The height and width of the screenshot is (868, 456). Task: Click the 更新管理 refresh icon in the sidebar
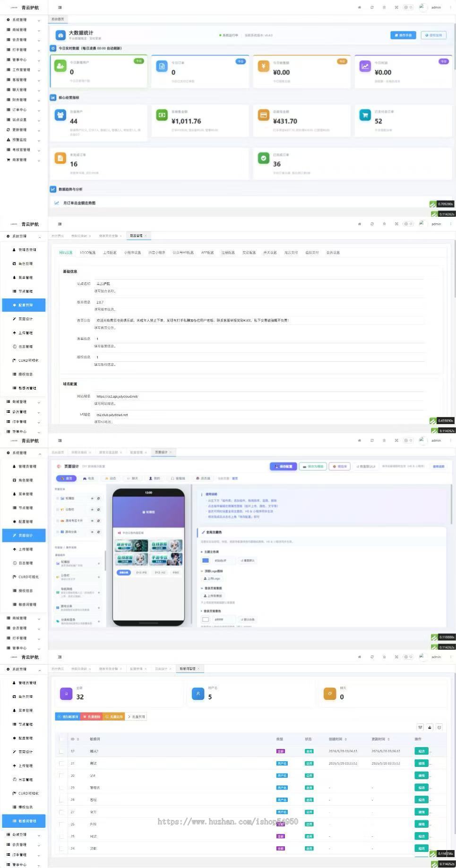click(x=8, y=130)
